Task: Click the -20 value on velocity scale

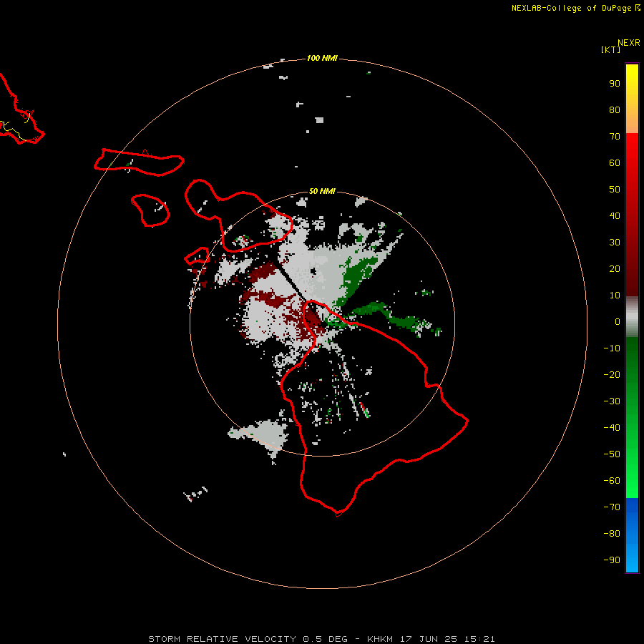Action: 612,374
